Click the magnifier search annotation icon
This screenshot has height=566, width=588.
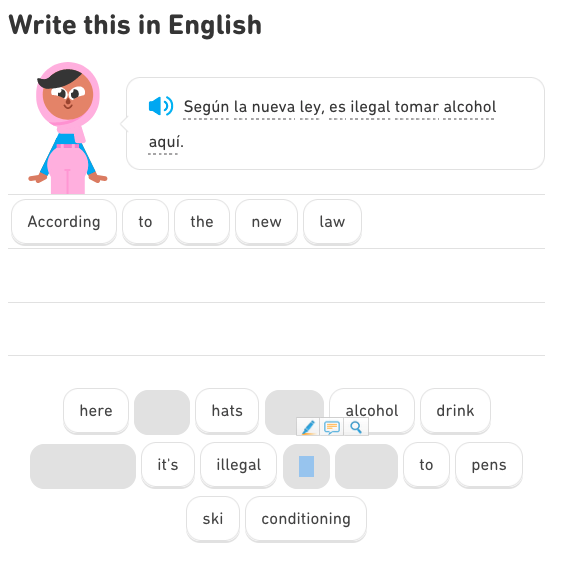[x=356, y=427]
